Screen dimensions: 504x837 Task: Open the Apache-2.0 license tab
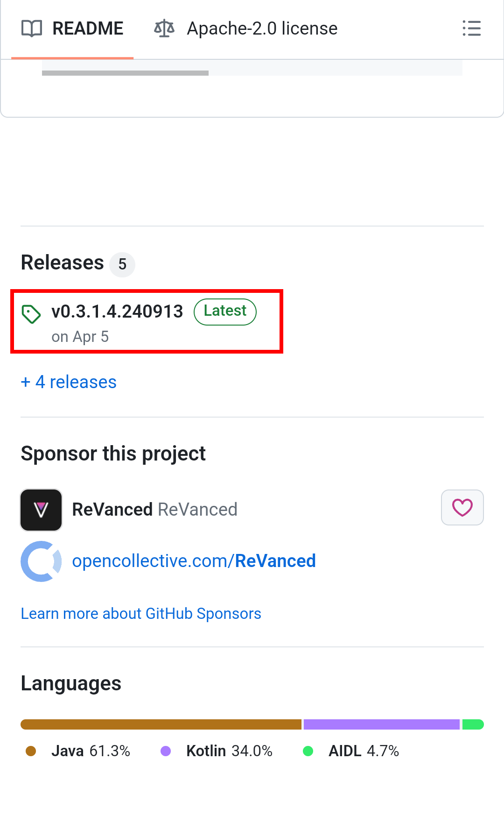click(262, 29)
